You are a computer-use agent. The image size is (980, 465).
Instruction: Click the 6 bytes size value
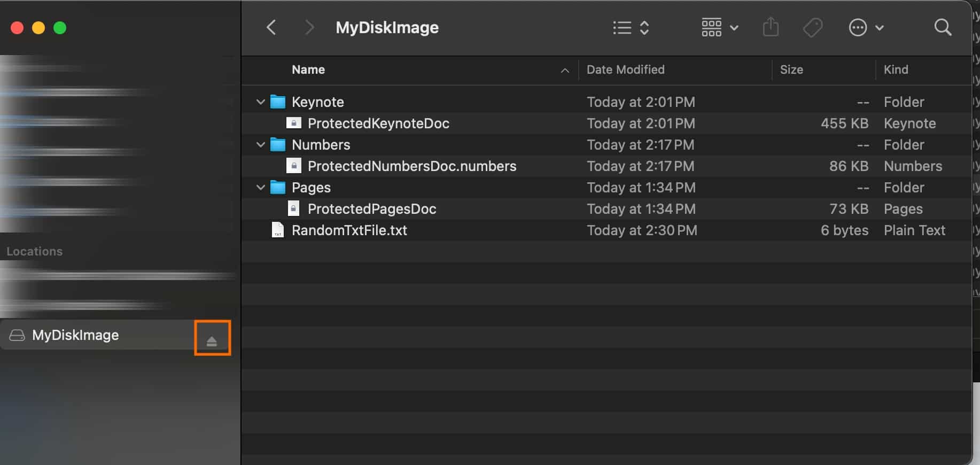[844, 230]
